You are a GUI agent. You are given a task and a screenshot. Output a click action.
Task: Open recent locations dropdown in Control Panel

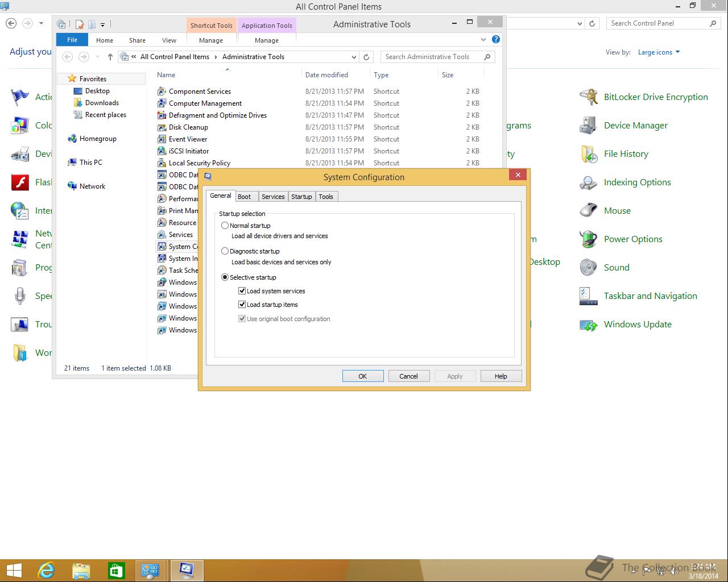(x=41, y=23)
